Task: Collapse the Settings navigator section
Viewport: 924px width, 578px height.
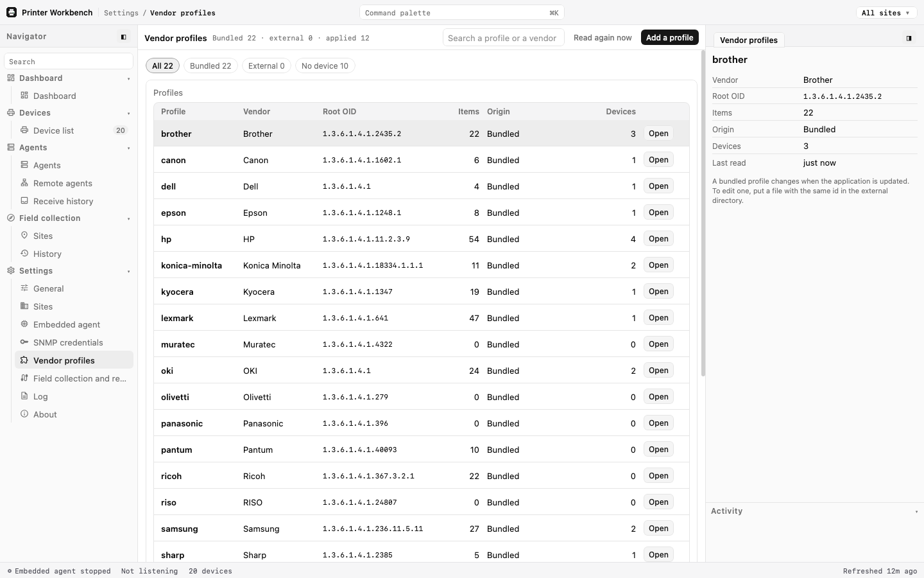Action: click(128, 272)
